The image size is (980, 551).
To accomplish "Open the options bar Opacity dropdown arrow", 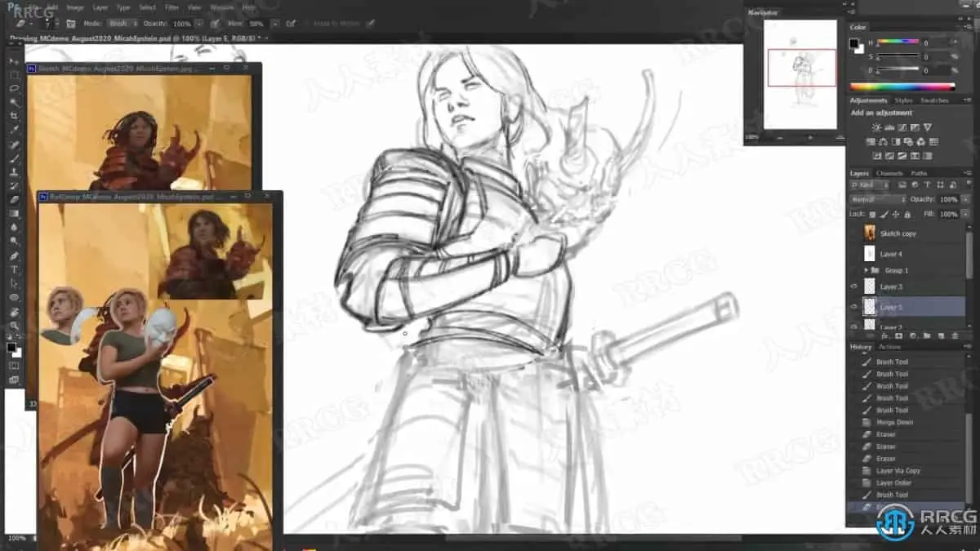I will (x=199, y=24).
